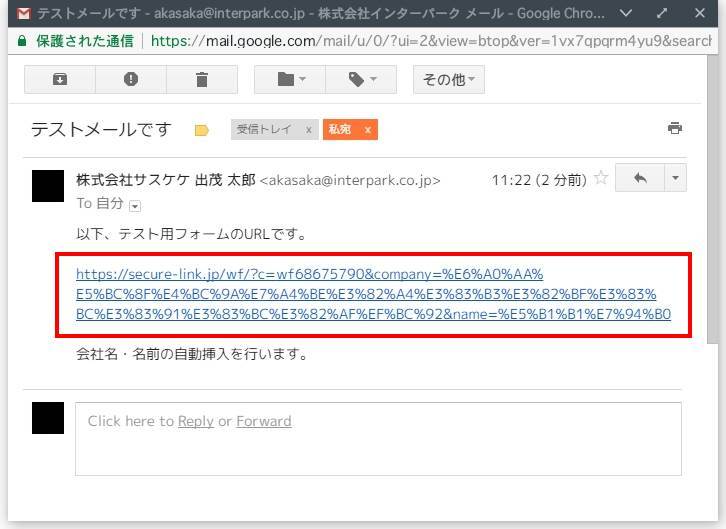Print the email using the printer icon
This screenshot has height=529, width=726.
[675, 128]
